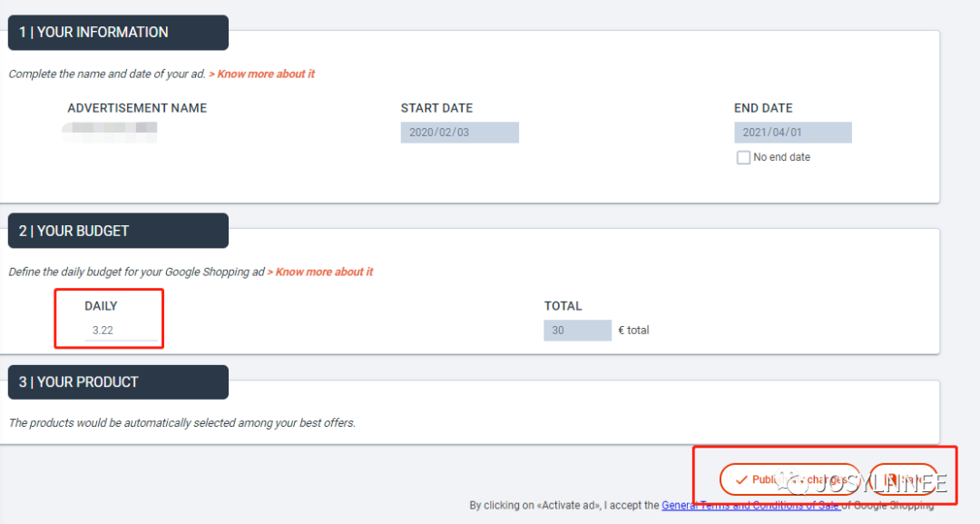Click the ADVERTISEMENT NAME label
Image resolution: width=980 pixels, height=524 pixels.
(137, 108)
